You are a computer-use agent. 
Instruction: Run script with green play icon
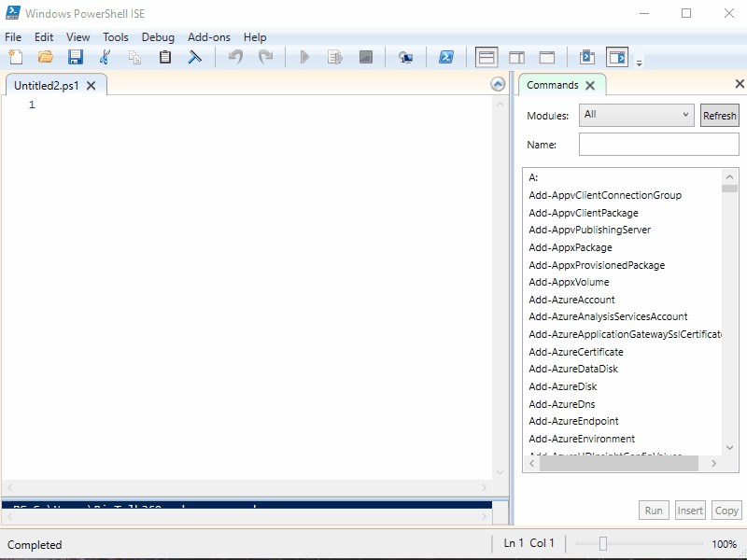tap(305, 57)
